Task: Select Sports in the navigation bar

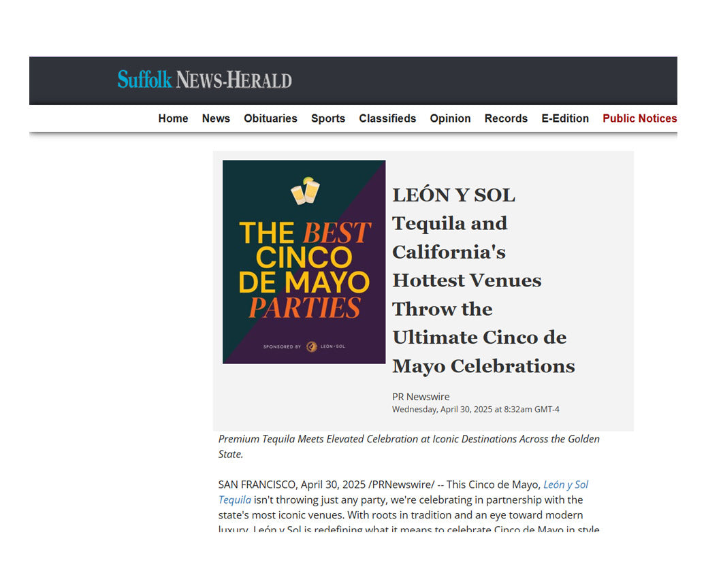Action: coord(328,118)
